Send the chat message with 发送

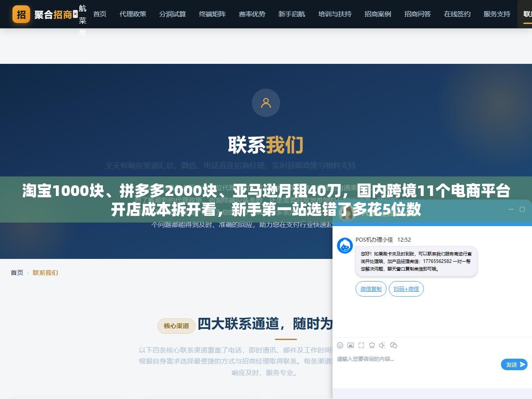pos(514,364)
